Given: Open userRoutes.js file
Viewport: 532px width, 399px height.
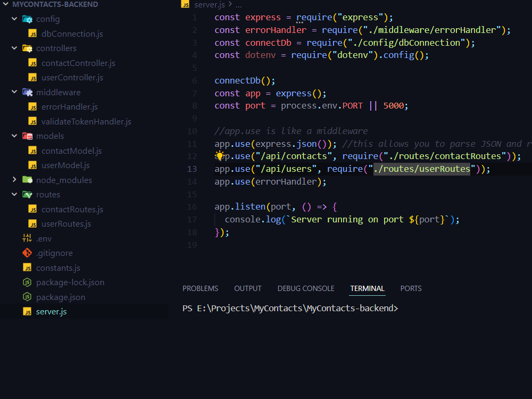Looking at the screenshot, I should [66, 224].
